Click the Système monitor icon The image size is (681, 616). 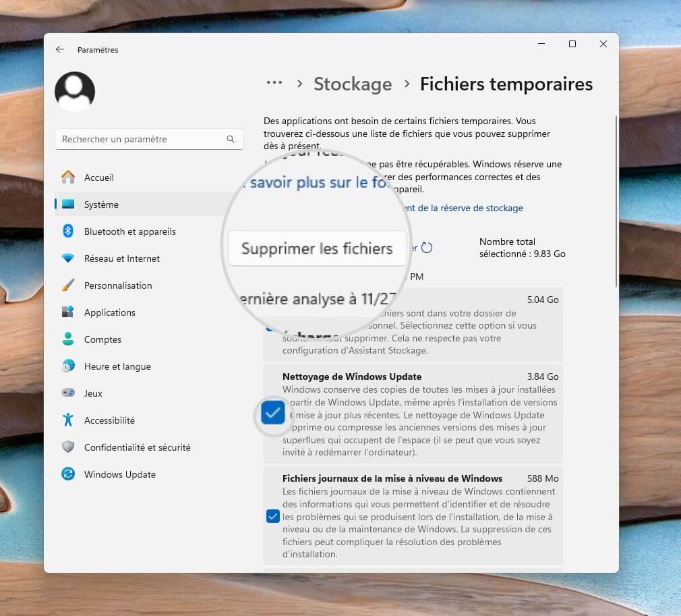(68, 204)
